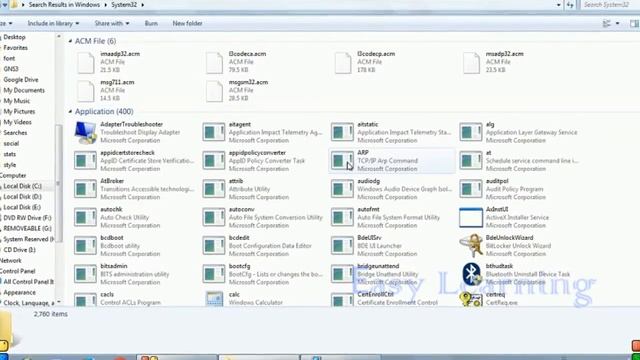Image resolution: width=640 pixels, height=360 pixels.
Task: Select the autofmt utility icon
Action: [342, 218]
